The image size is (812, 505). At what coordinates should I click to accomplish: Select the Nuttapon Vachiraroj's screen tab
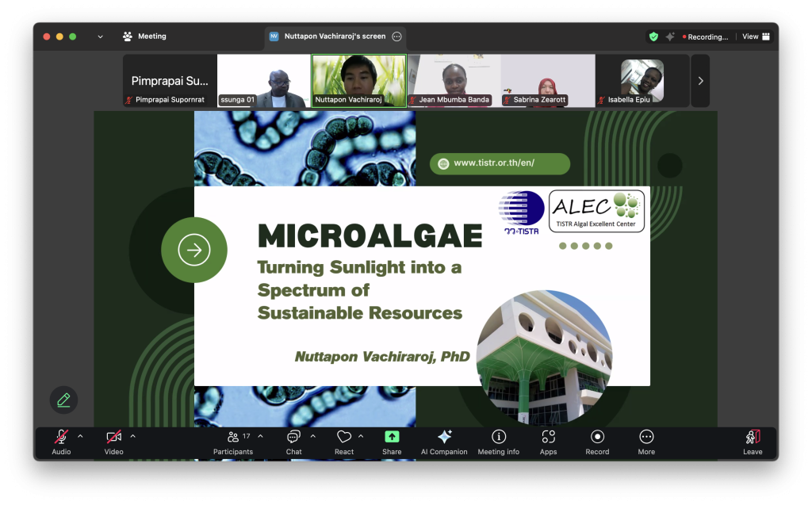tap(336, 36)
